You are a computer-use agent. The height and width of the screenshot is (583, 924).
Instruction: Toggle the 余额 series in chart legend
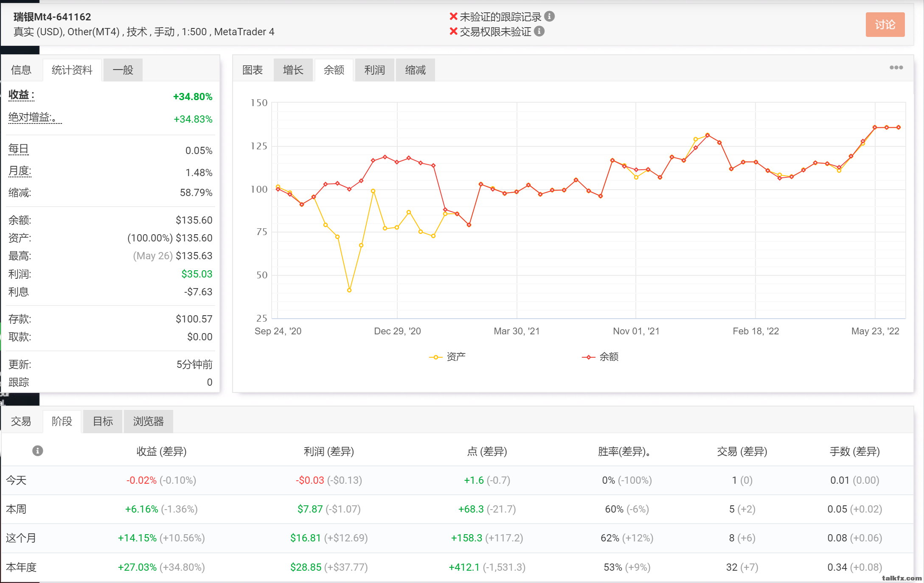tap(600, 357)
